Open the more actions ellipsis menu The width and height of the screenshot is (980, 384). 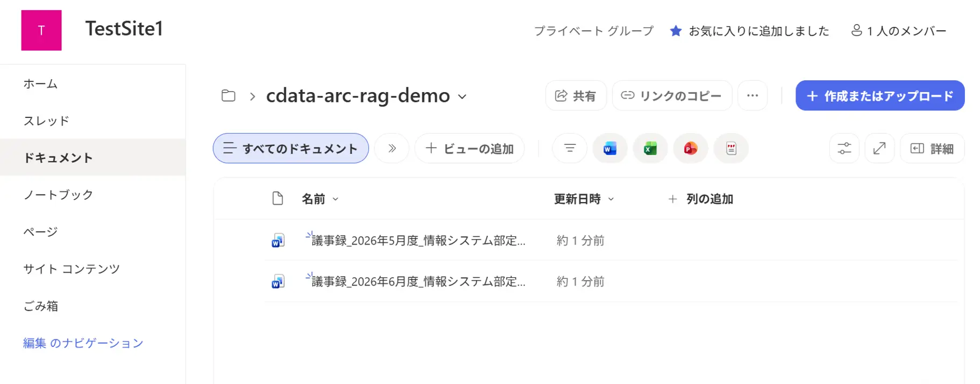(x=752, y=95)
